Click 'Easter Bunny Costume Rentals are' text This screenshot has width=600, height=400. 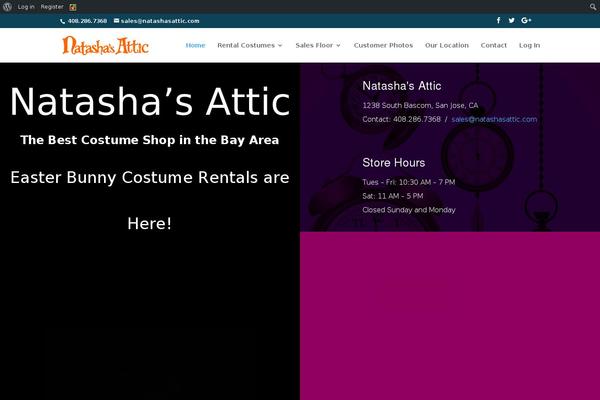(150, 178)
